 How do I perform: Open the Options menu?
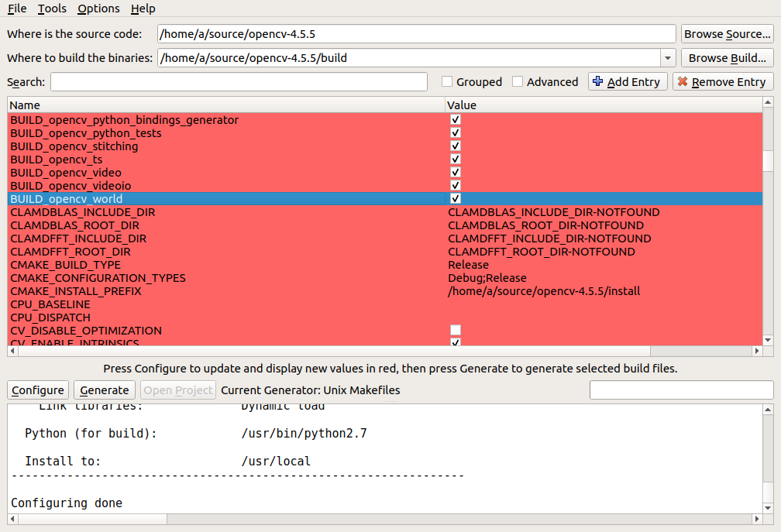click(98, 9)
